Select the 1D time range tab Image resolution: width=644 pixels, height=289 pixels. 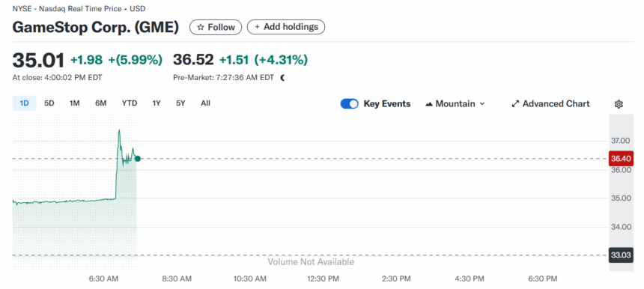24,103
